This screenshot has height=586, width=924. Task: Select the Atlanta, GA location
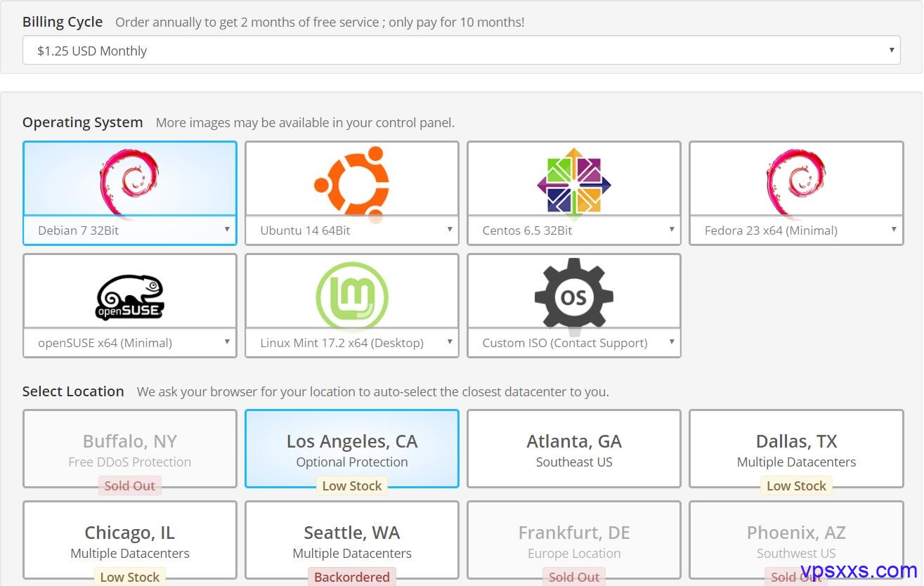point(574,449)
